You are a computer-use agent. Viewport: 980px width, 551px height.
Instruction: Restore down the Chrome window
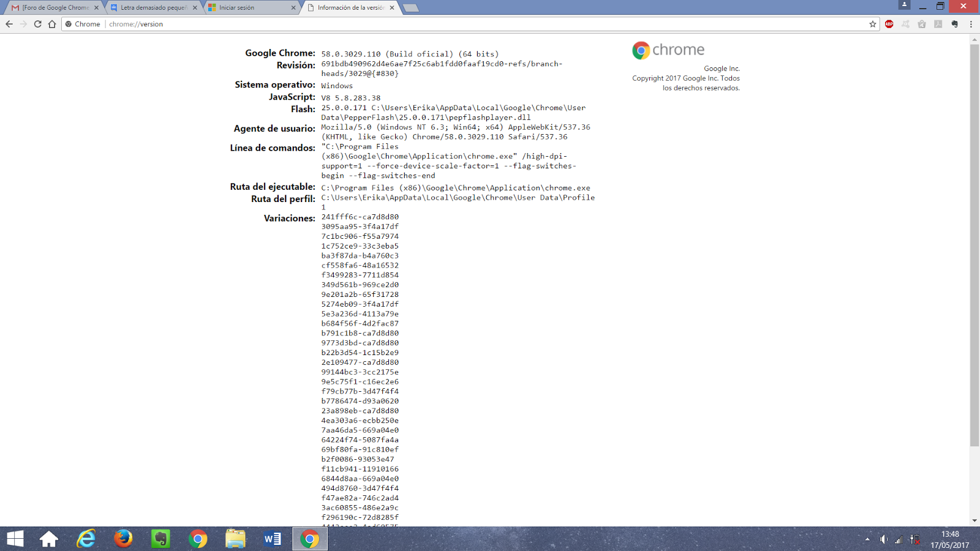coord(940,6)
